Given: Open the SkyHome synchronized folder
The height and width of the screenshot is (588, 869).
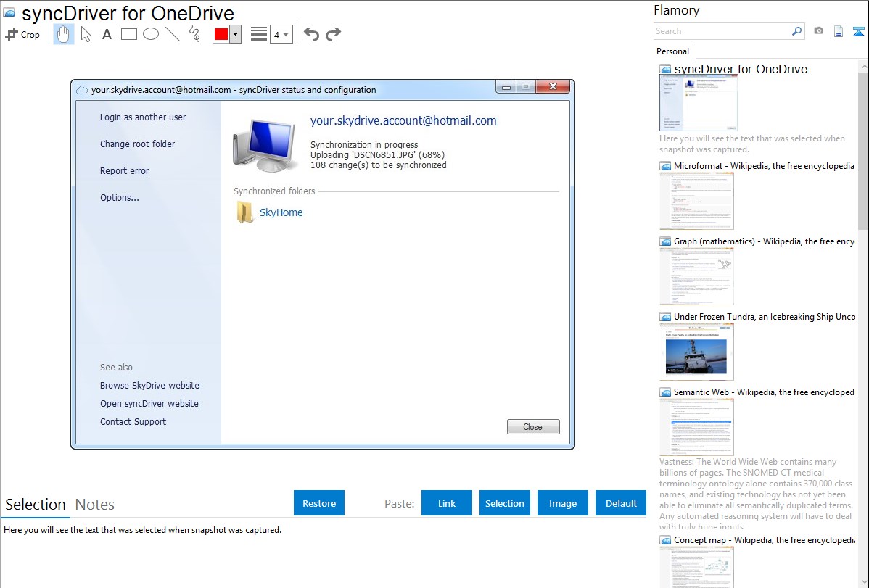Looking at the screenshot, I should point(281,212).
